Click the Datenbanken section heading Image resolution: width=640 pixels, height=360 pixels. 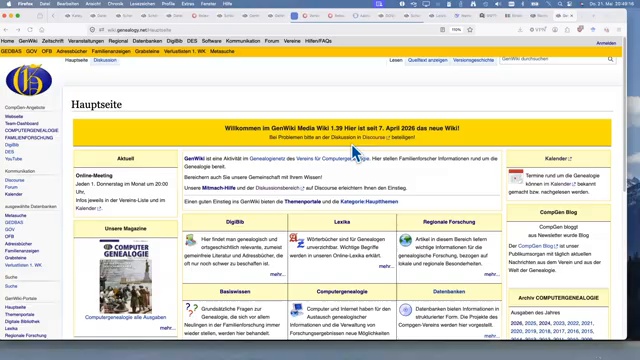click(449, 291)
